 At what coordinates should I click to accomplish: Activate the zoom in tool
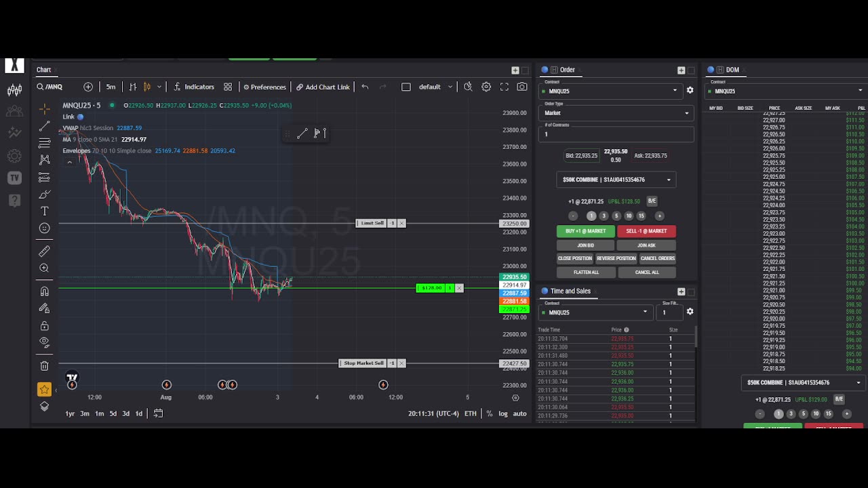point(45,268)
